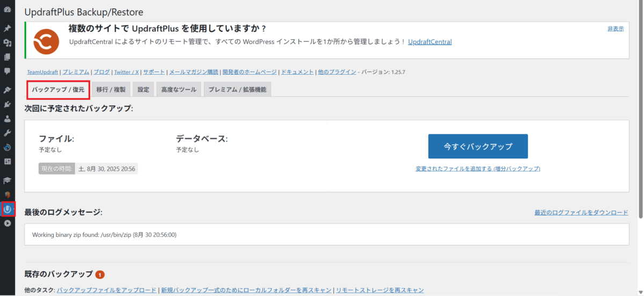Click the 既存のバックアップ heading

58,274
